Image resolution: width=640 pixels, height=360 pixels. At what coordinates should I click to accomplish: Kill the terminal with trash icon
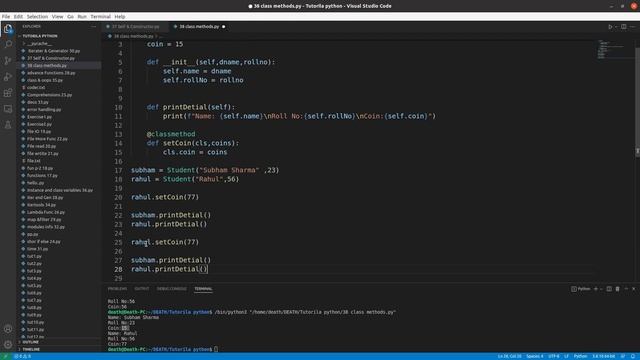click(618, 289)
